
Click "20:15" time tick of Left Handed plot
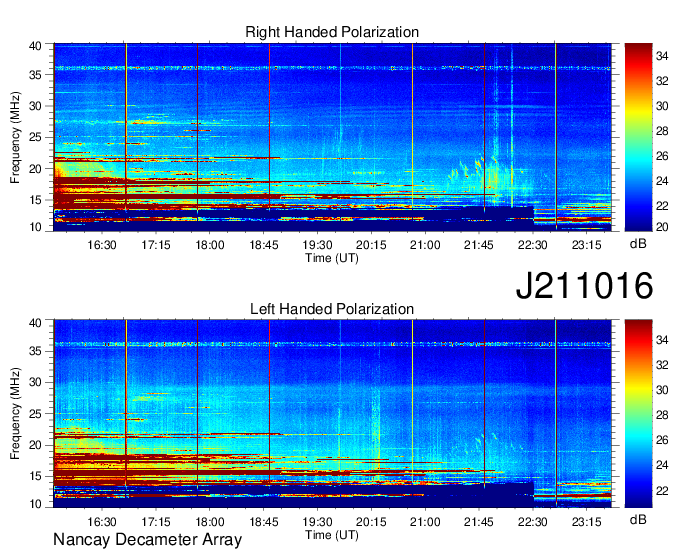click(x=371, y=522)
